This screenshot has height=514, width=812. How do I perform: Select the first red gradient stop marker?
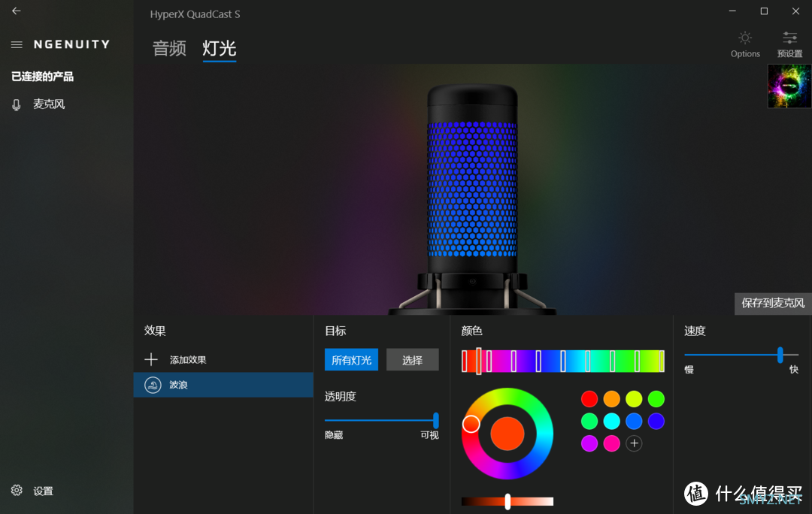[465, 361]
